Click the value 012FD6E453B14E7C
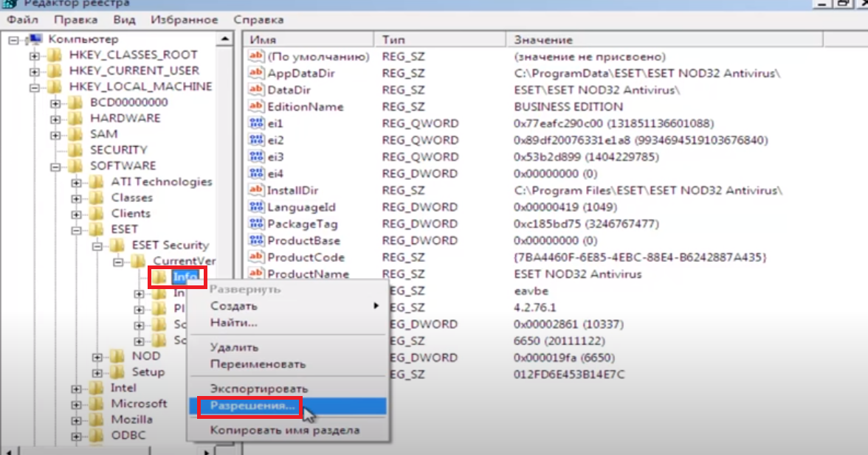This screenshot has height=455, width=868. [569, 375]
